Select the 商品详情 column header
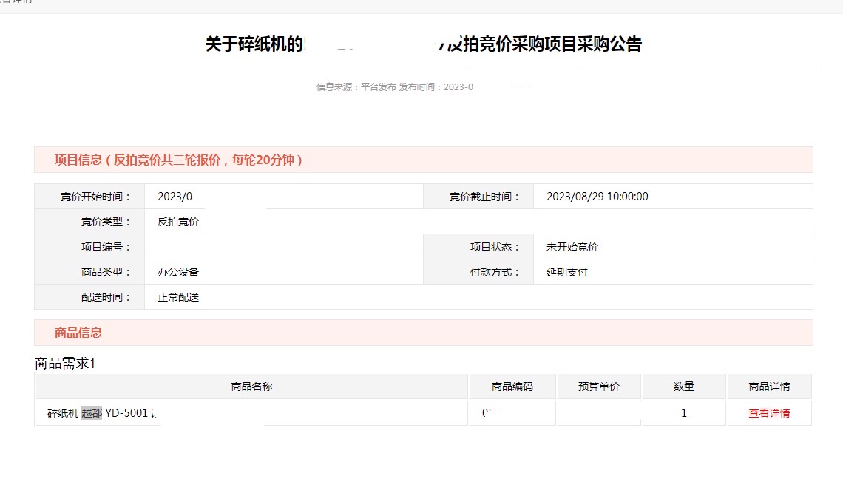 click(x=769, y=386)
